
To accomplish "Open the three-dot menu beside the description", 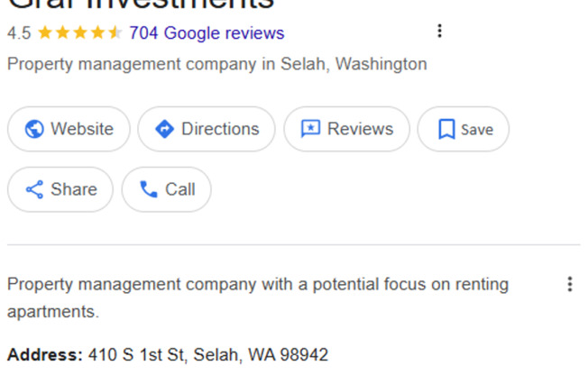I will click(569, 285).
